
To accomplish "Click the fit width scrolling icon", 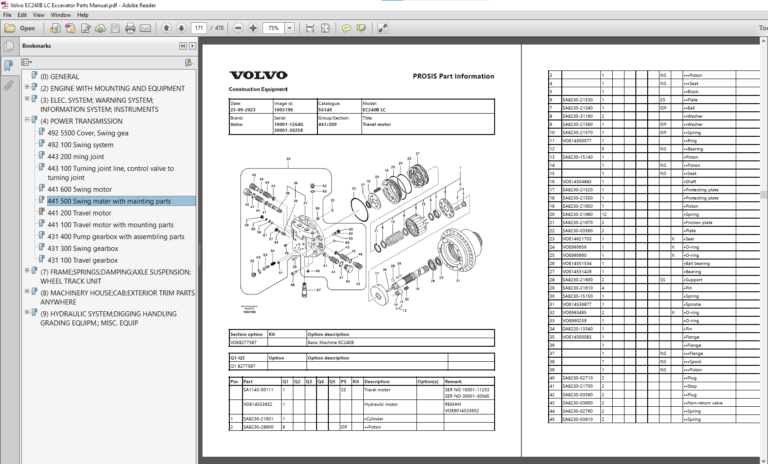I will [310, 28].
